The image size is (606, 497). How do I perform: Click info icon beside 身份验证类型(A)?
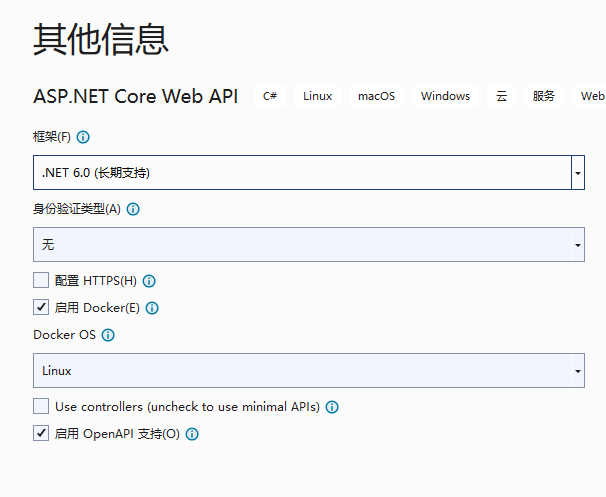tap(133, 209)
